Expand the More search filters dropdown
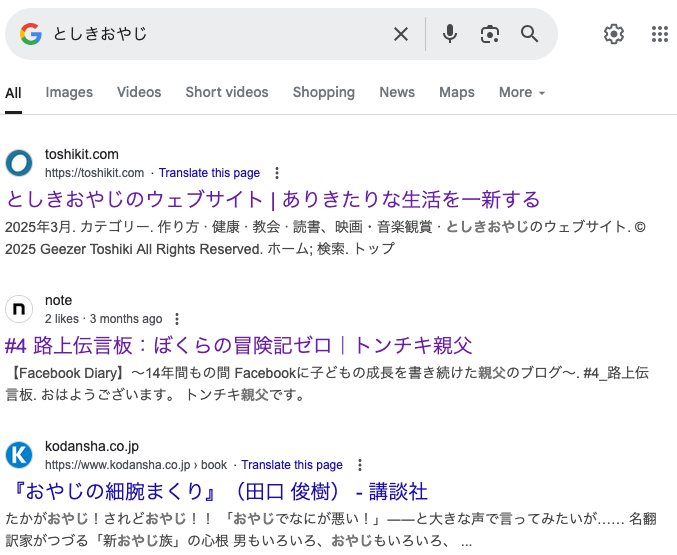The height and width of the screenshot is (555, 677). tap(522, 92)
